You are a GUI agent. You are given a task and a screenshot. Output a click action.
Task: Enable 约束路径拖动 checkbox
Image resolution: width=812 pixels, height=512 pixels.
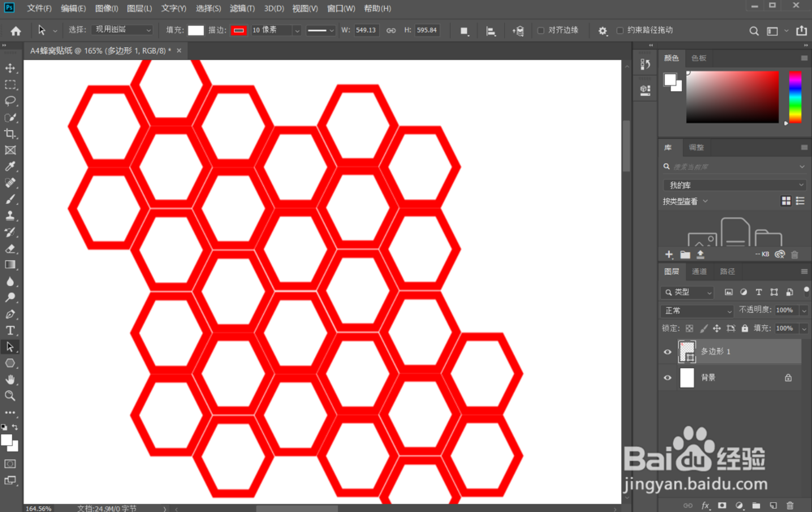(620, 31)
